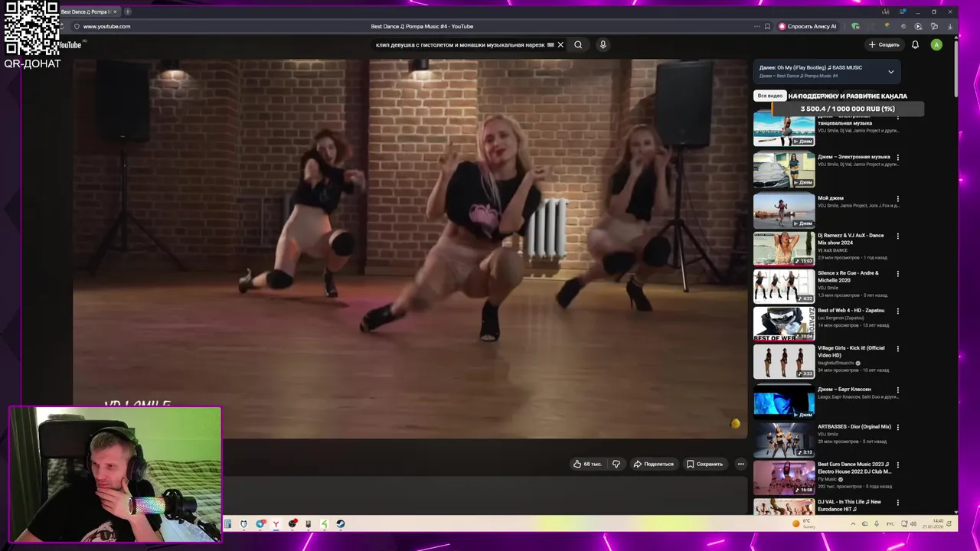
Task: Open options menu for Мой джем
Action: point(898,199)
